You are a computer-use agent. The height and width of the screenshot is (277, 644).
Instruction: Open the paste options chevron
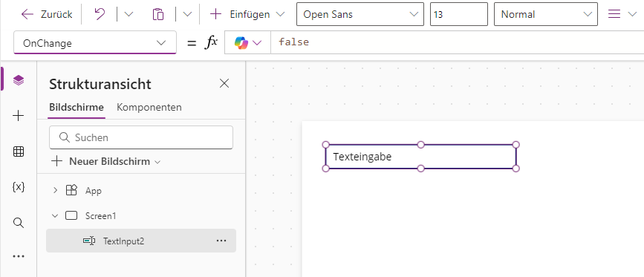[187, 14]
